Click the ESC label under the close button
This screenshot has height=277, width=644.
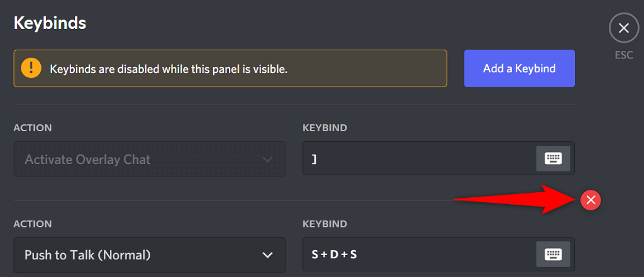click(x=623, y=55)
